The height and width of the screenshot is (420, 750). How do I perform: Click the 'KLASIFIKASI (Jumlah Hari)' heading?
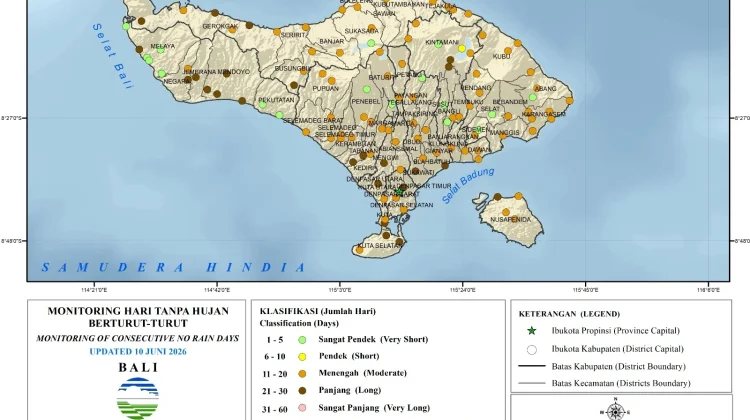pos(318,311)
